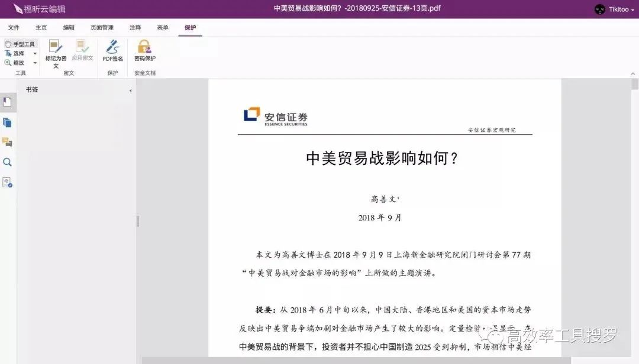Open the page thumbnails panel icon
The width and height of the screenshot is (639, 364).
click(8, 122)
